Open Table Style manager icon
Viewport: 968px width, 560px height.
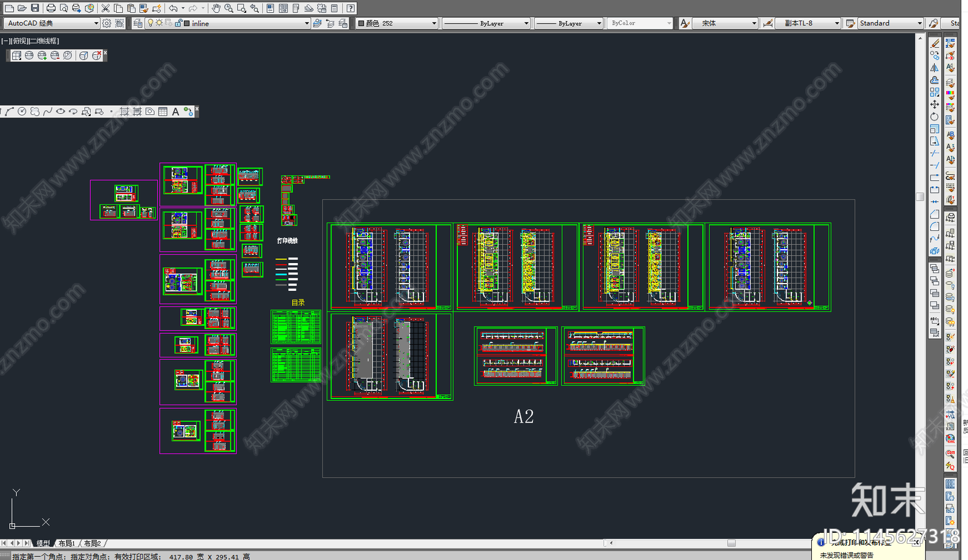[850, 23]
